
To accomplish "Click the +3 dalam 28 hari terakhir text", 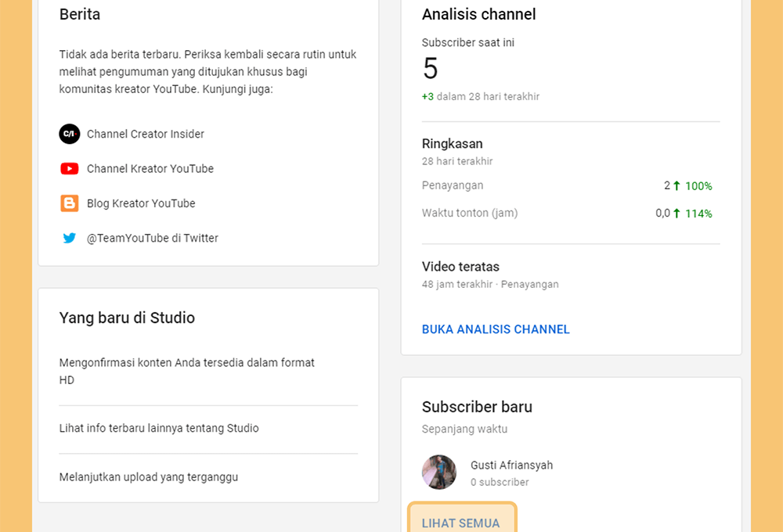I will click(481, 96).
